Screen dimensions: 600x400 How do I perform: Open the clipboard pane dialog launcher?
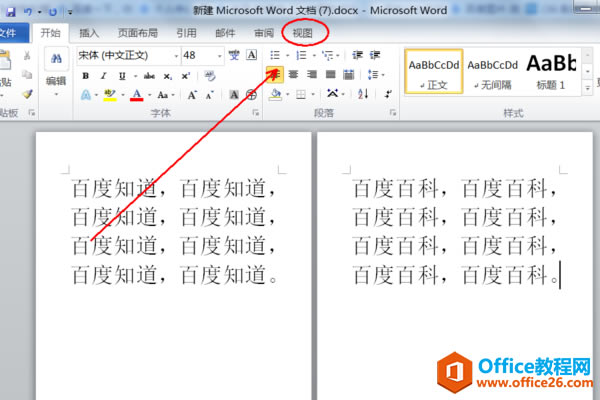pos(31,113)
